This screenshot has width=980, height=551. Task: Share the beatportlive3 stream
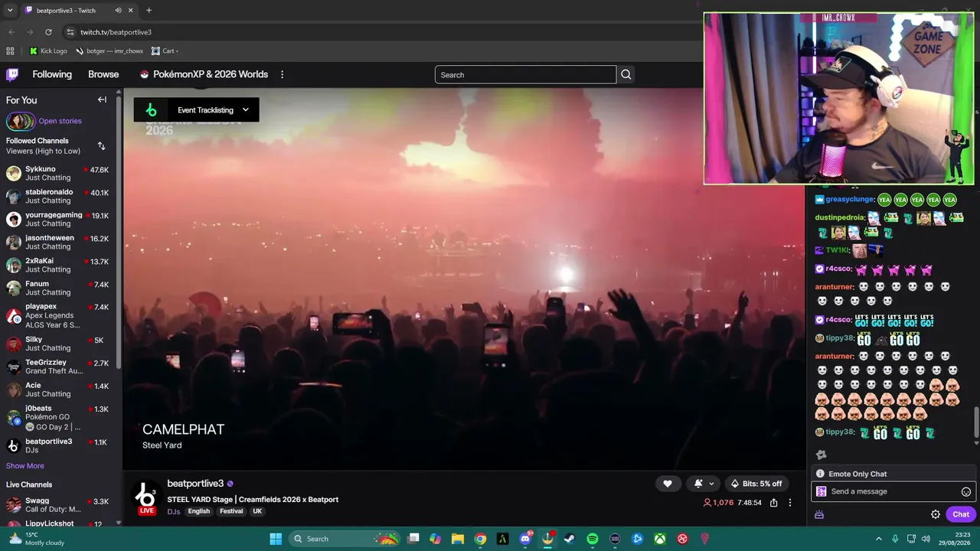[x=774, y=503]
